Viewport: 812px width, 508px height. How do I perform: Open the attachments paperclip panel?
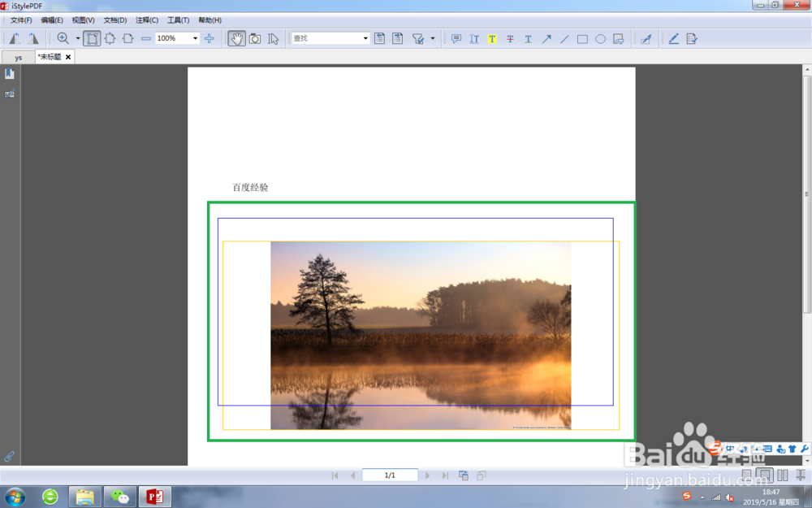point(9,456)
